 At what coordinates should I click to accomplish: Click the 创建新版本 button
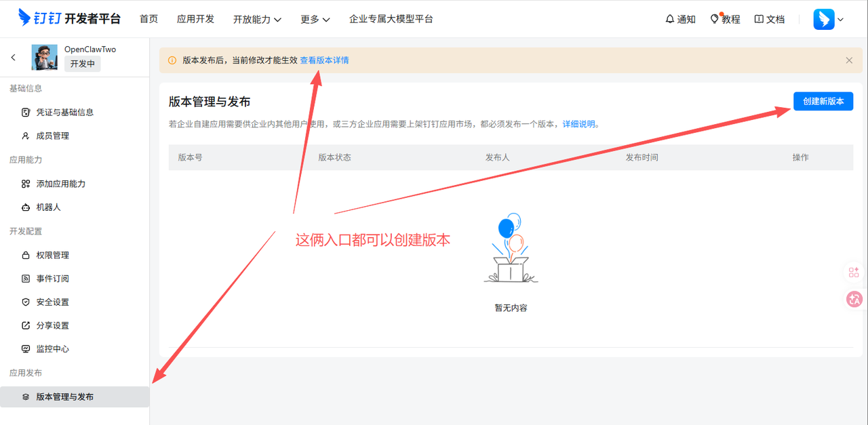click(x=823, y=101)
